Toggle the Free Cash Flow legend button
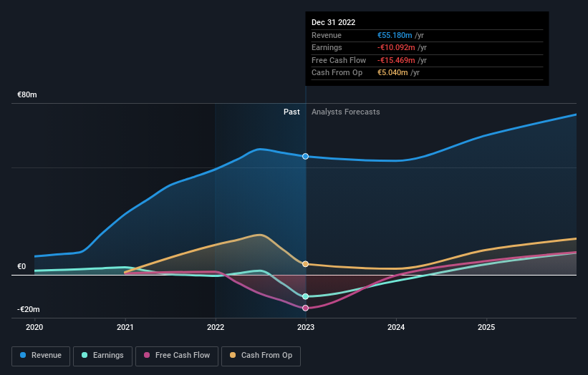This screenshot has height=375, width=588. tap(177, 356)
